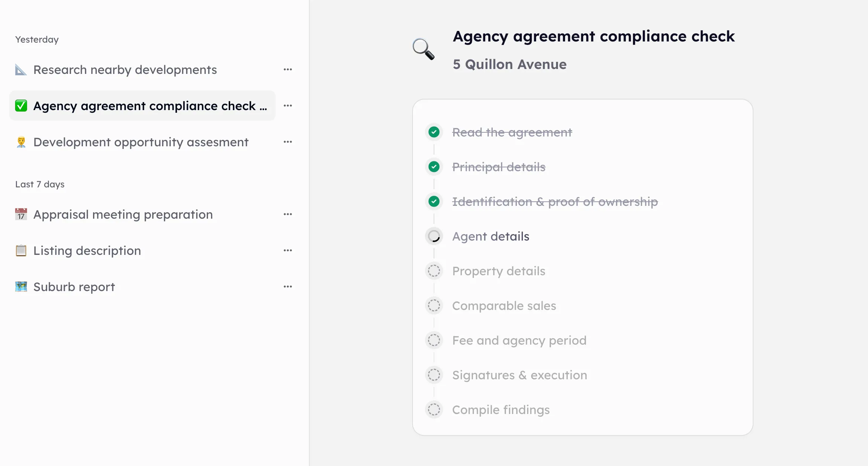This screenshot has width=868, height=466.
Task: Click the 5 Quillon Avenue subtitle
Action: tap(510, 64)
